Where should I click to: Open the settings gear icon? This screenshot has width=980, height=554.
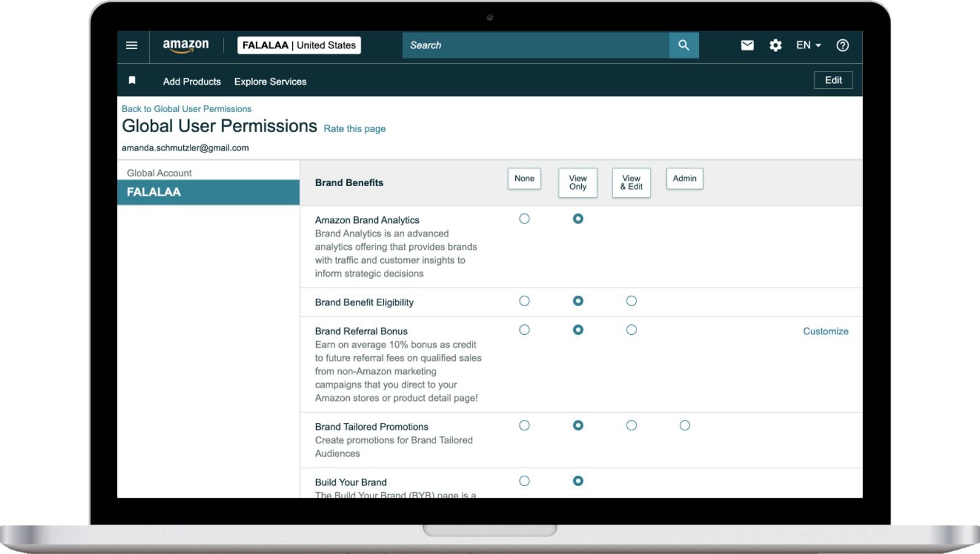(775, 45)
